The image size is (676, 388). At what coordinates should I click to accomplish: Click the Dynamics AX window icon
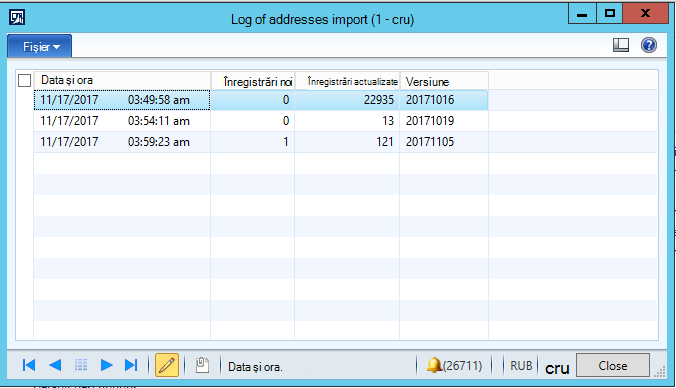(17, 18)
